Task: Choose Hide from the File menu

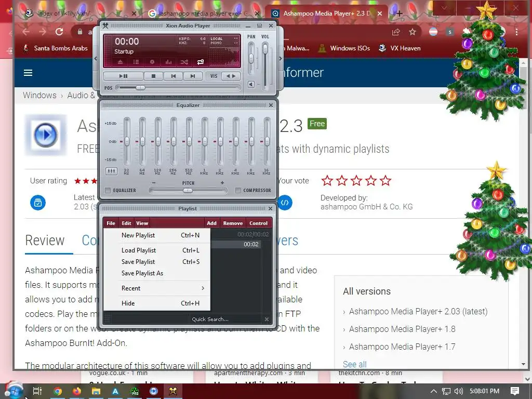Action: point(157,303)
